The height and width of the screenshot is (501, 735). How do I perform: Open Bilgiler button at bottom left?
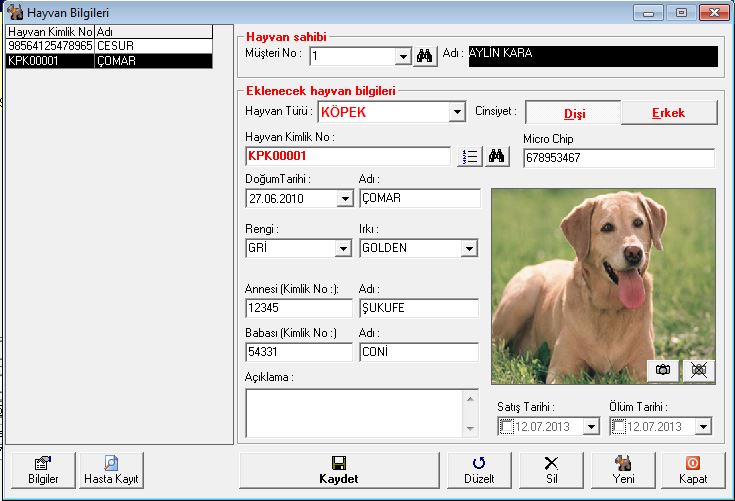click(43, 471)
